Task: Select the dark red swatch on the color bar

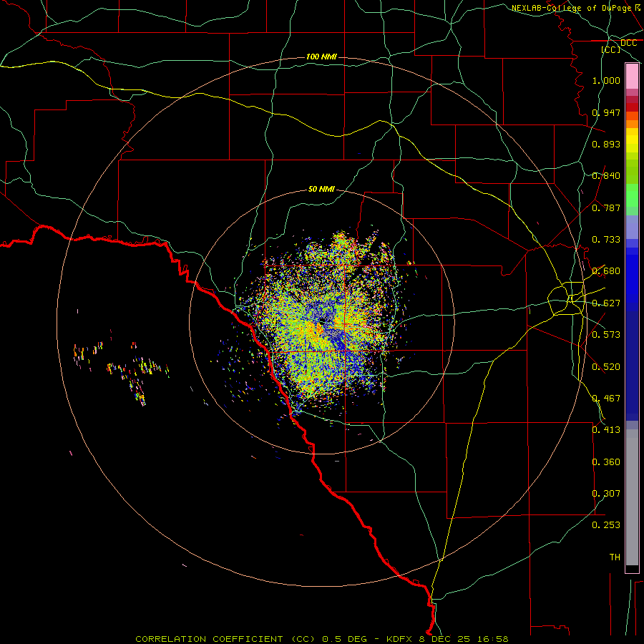Action: tap(632, 107)
